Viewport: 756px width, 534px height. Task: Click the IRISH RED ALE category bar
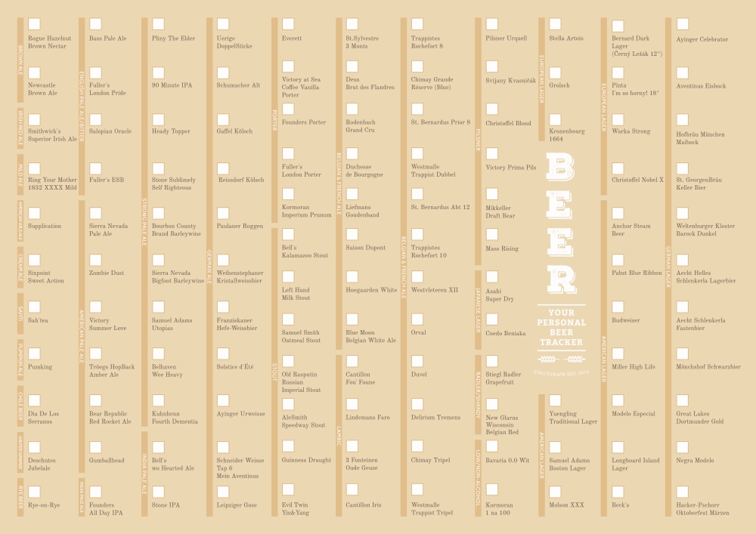click(20, 128)
